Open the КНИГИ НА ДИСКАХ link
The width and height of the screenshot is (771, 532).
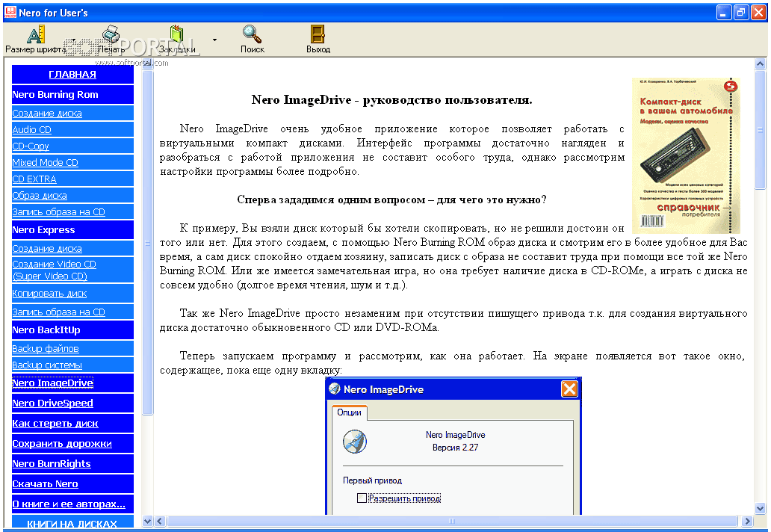[72, 524]
